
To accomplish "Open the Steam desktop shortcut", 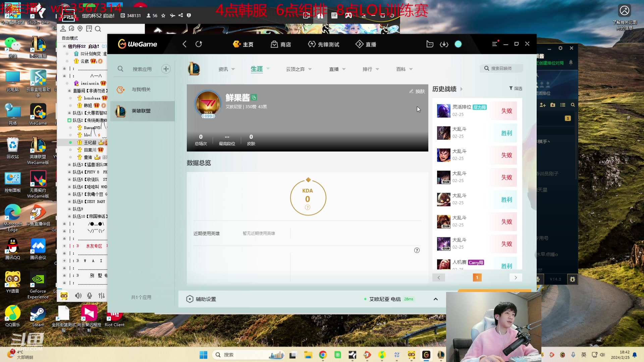I will pyautogui.click(x=38, y=316).
